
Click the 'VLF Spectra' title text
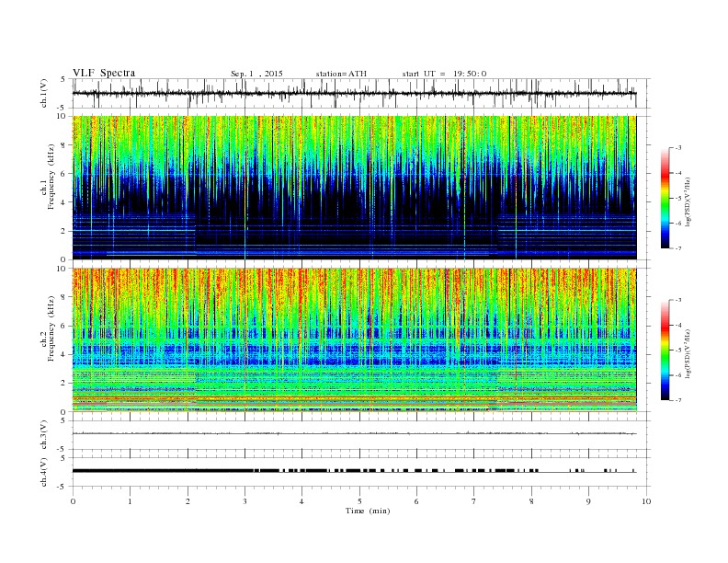tap(104, 73)
